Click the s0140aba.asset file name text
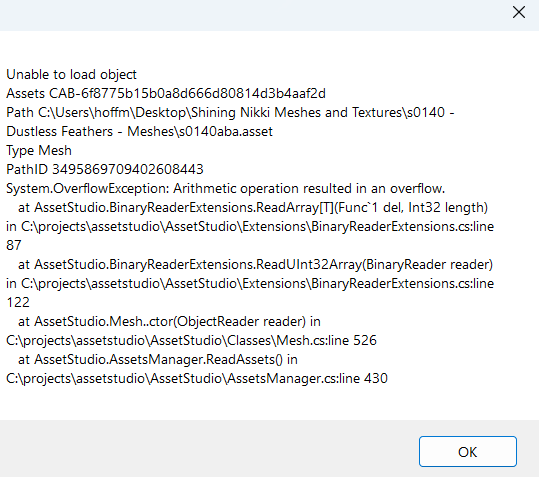The height and width of the screenshot is (477, 539). (226, 132)
